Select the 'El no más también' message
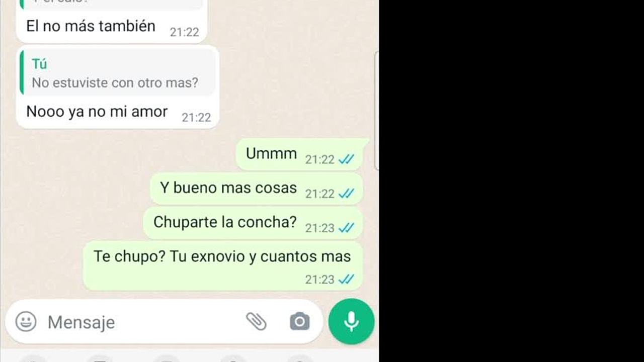 (x=112, y=21)
